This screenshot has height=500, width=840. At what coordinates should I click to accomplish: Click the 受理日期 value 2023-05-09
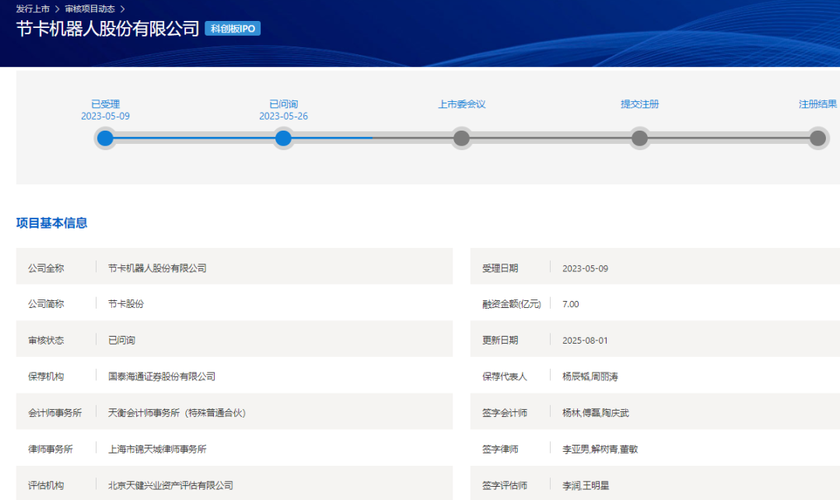tap(585, 268)
